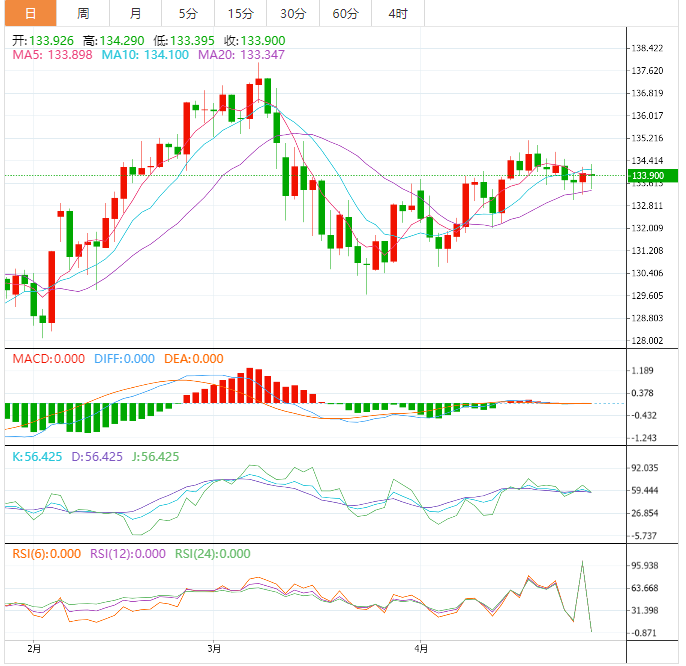686x666 pixels.
Task: Select the 日 daily chart tab
Action: 30,13
